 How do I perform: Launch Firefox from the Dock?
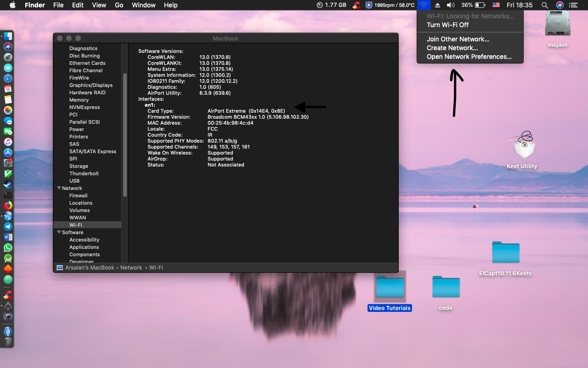(x=8, y=206)
